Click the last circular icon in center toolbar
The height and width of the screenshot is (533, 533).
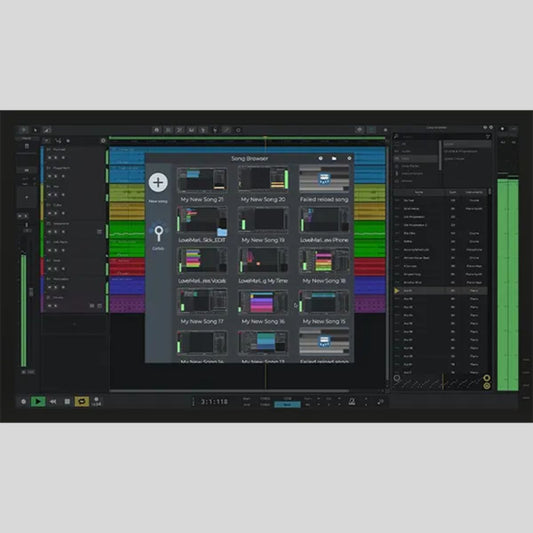click(238, 130)
